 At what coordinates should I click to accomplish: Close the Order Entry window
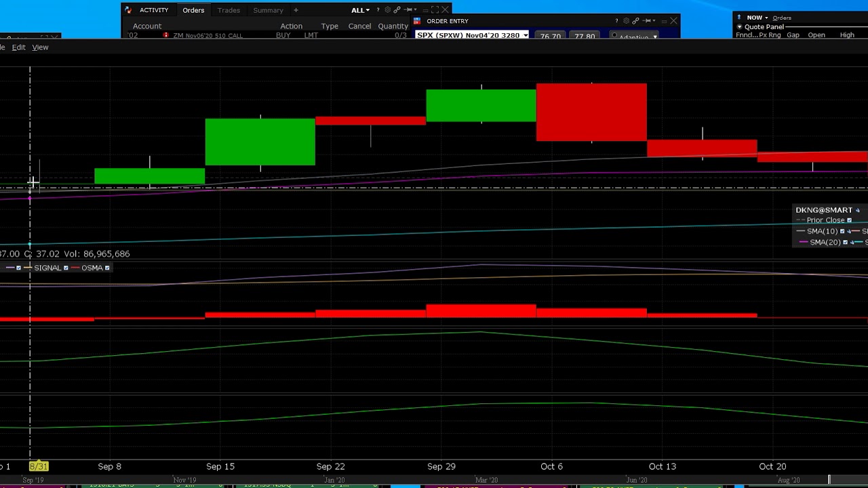(673, 21)
